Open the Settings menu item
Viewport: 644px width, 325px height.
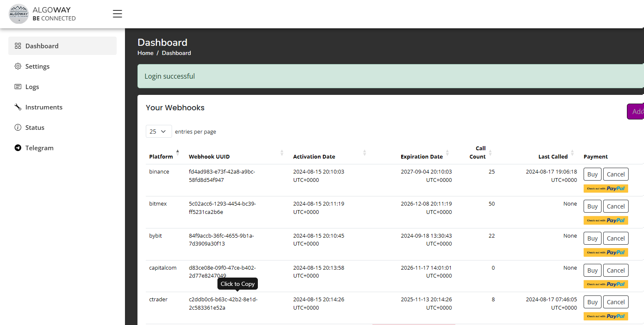(x=62, y=66)
